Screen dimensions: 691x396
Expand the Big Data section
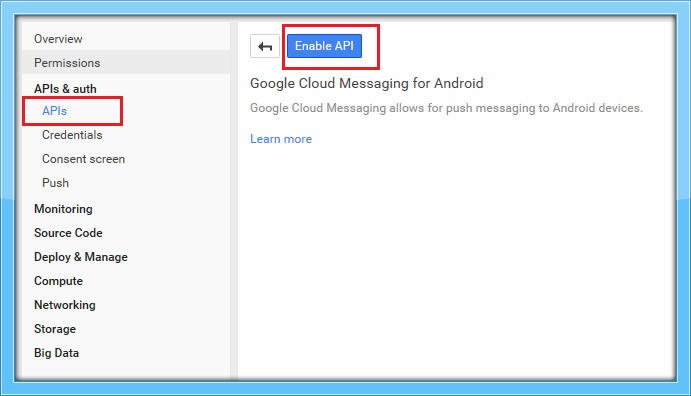tap(56, 353)
